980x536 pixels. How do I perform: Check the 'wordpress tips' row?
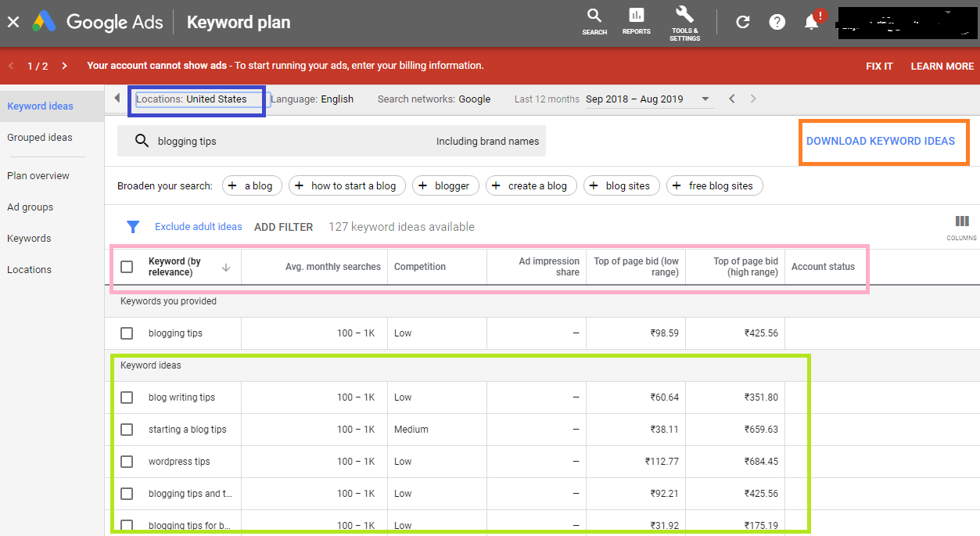(127, 462)
